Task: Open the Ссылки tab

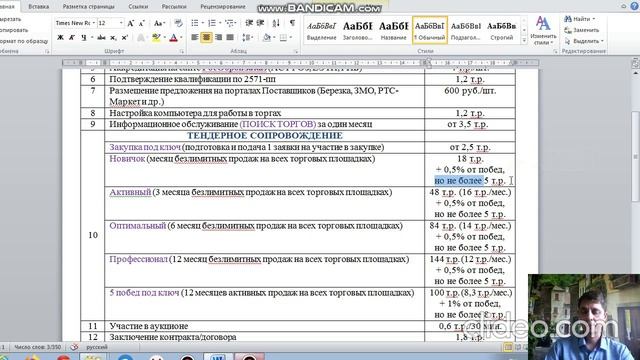Action: [138, 7]
